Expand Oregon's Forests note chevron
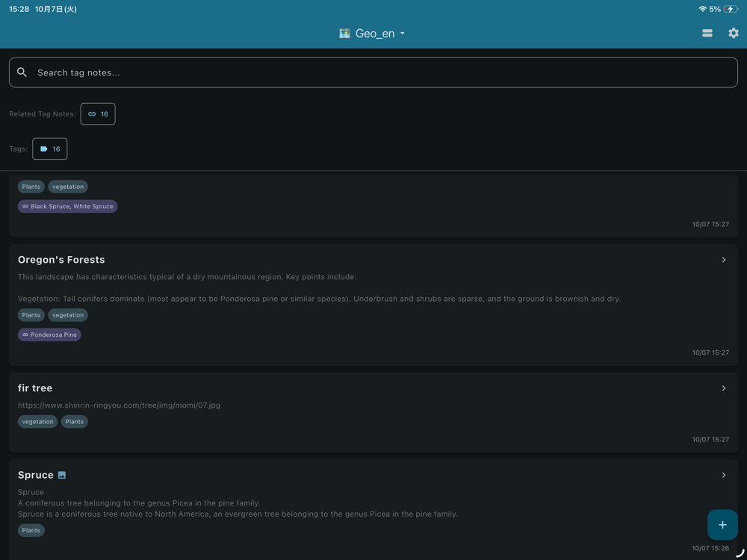 (724, 260)
